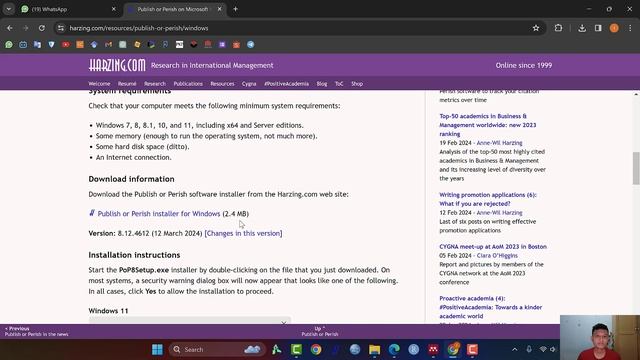Screen dimensions: 640x360
Task: Reload the current page
Action: 42,28
